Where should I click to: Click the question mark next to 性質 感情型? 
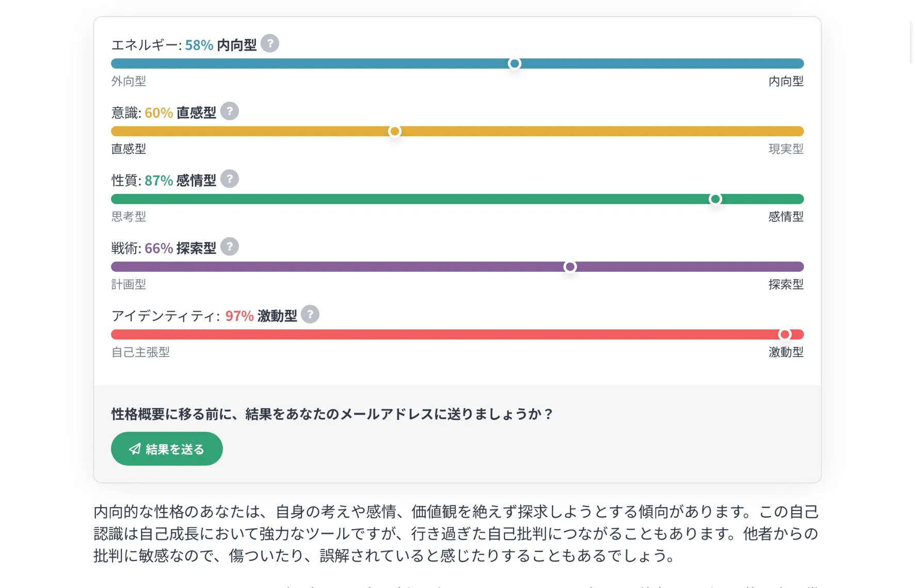click(230, 179)
